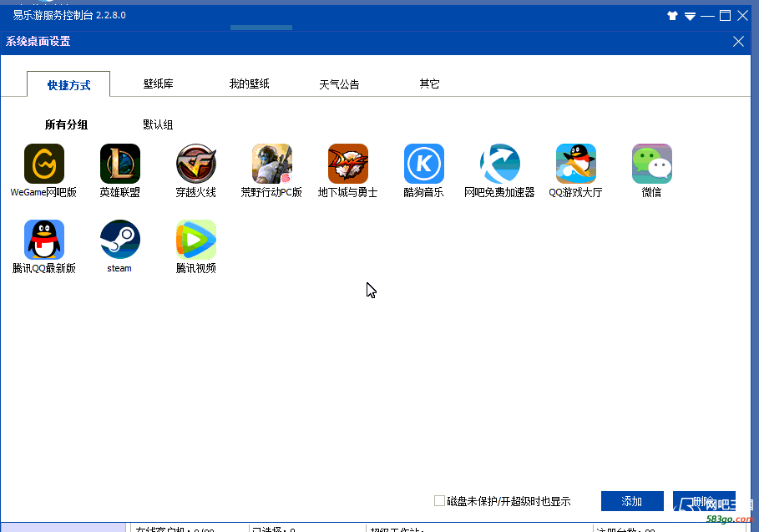Go to the 其它 tab
The width and height of the screenshot is (759, 532).
[429, 84]
